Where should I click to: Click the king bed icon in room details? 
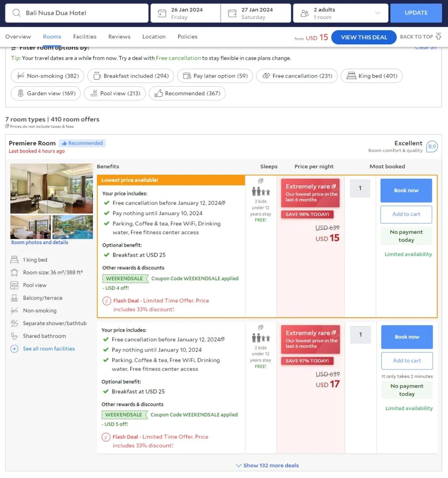coord(15,260)
